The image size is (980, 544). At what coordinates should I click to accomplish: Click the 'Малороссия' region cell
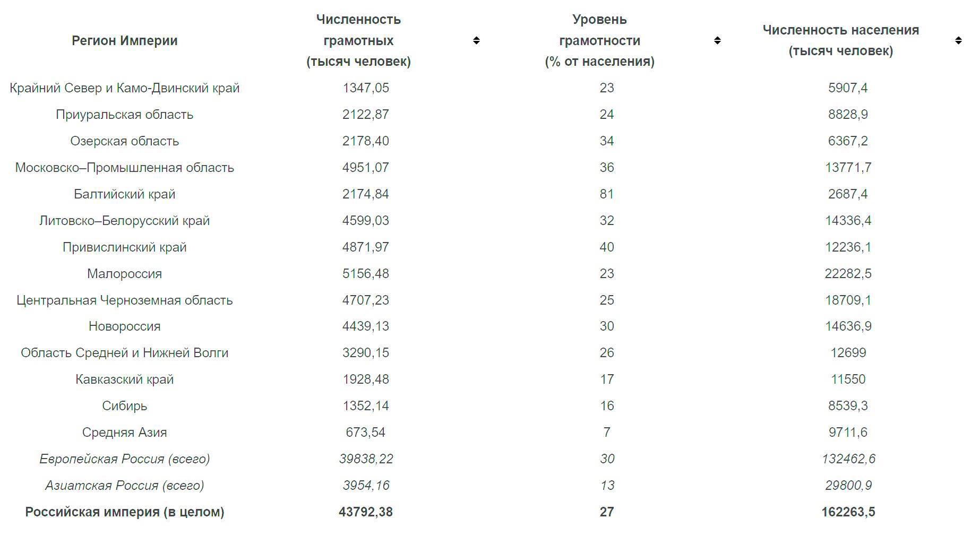point(125,274)
